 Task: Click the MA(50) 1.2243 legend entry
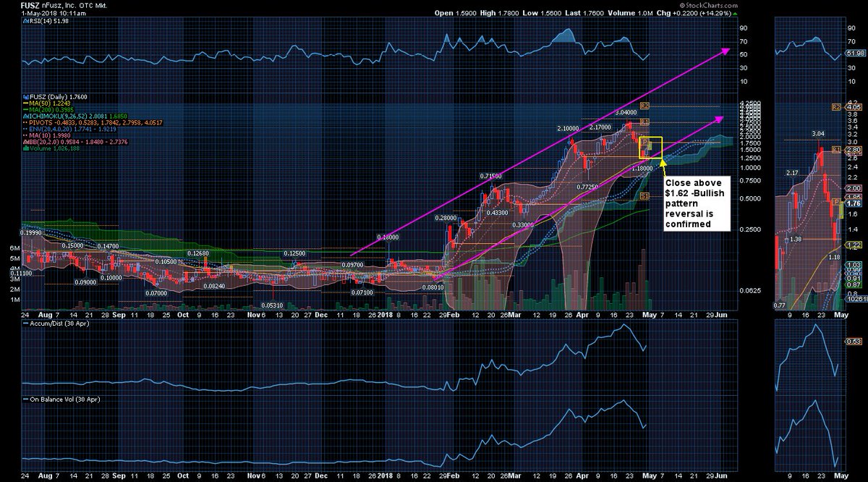pyautogui.click(x=48, y=102)
